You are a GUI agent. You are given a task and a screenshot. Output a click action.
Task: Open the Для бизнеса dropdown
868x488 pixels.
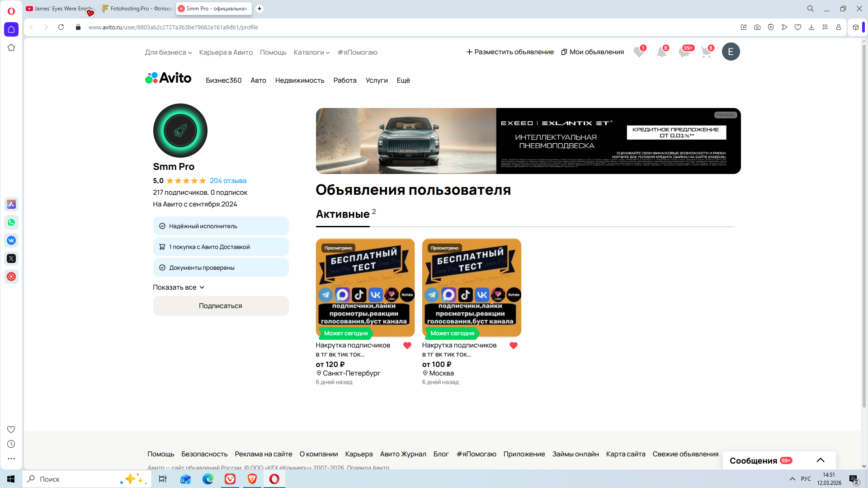coord(168,52)
